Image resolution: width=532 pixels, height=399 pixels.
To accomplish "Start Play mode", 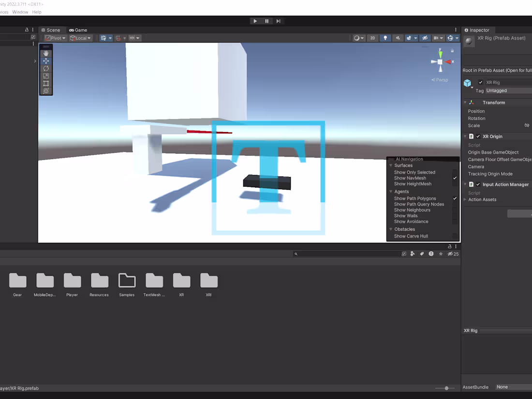I will pos(255,21).
